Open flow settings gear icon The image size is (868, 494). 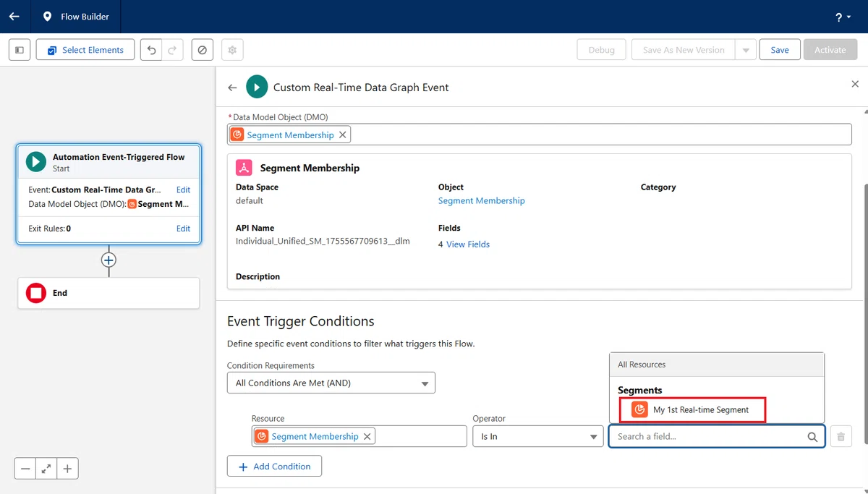pos(232,50)
